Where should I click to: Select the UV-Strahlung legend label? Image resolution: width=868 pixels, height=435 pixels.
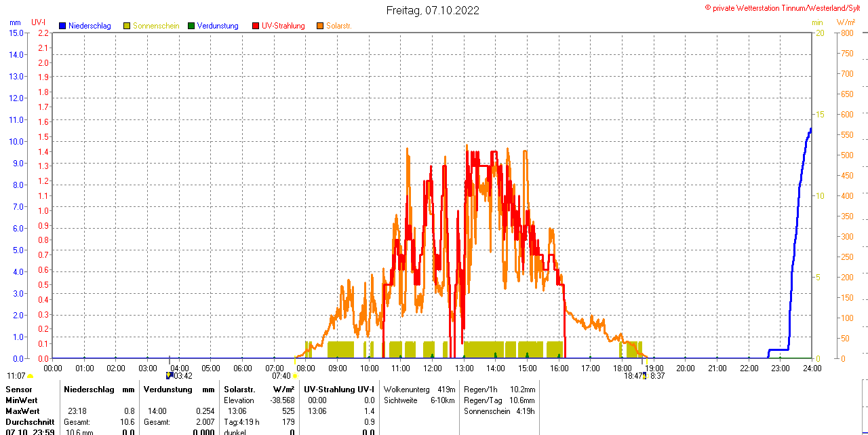coord(283,26)
